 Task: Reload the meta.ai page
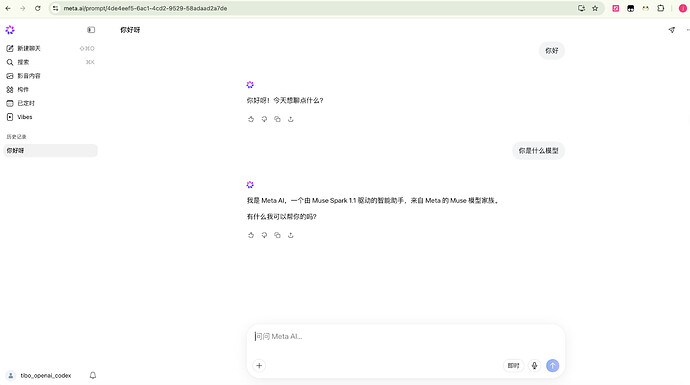pyautogui.click(x=38, y=8)
